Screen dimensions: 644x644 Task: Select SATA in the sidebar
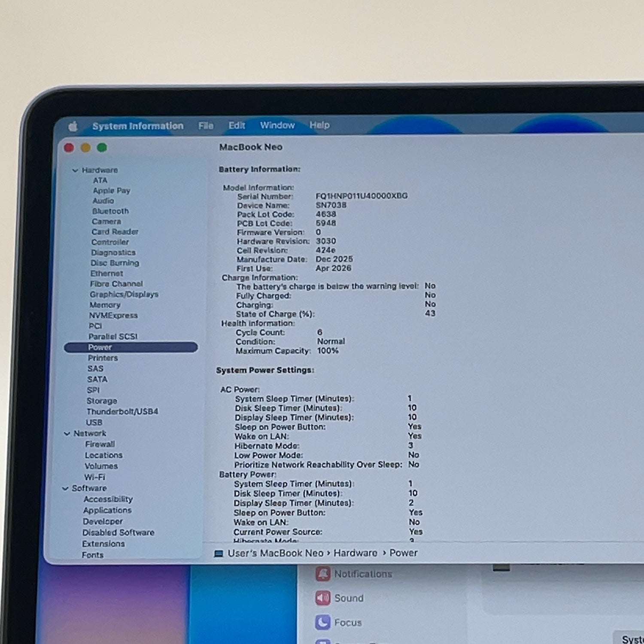[x=97, y=380]
